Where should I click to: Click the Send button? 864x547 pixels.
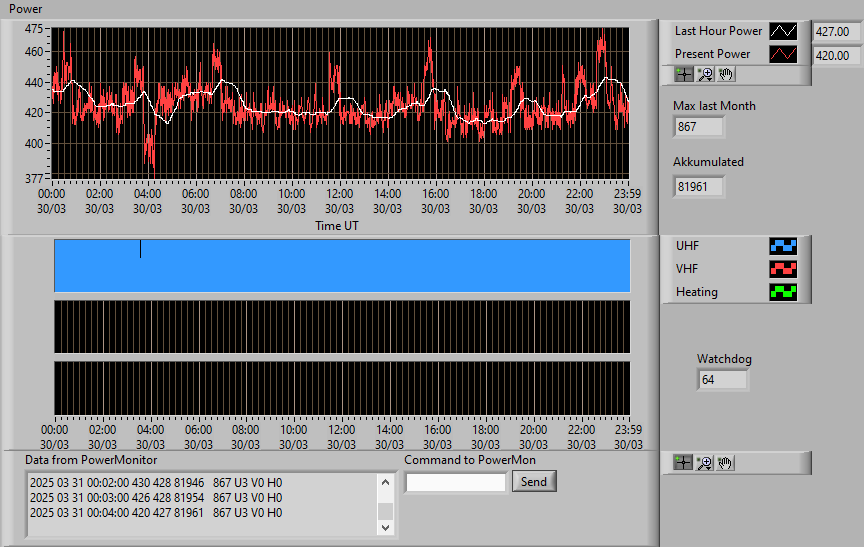534,481
